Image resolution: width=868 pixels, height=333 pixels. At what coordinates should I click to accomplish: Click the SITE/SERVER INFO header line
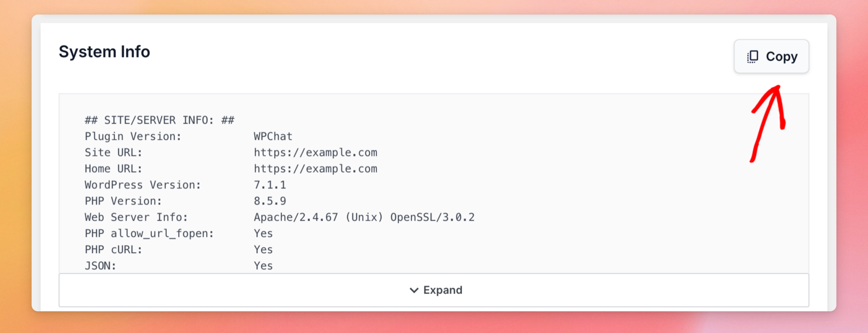tap(159, 120)
